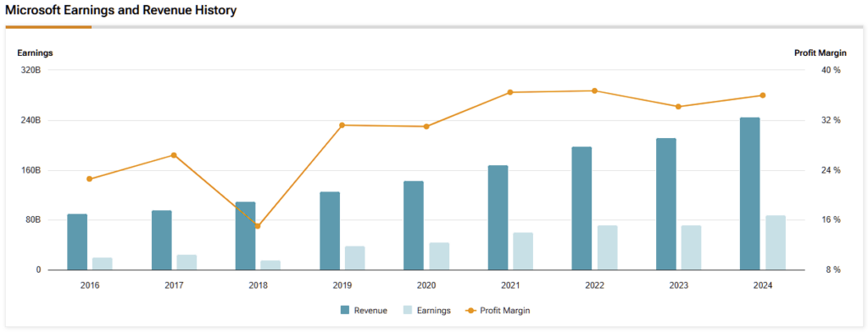
Task: Click the 2022 profit margin point
Action: [x=594, y=91]
